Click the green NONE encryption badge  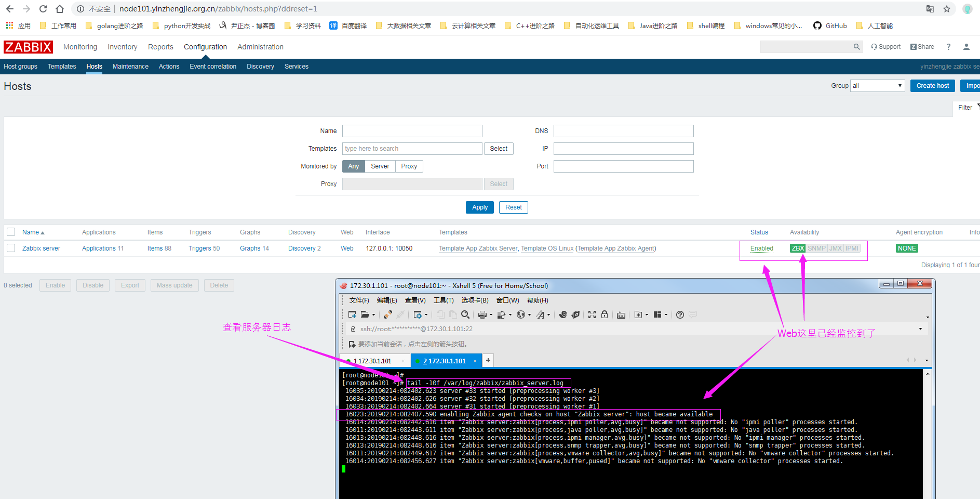(x=907, y=248)
